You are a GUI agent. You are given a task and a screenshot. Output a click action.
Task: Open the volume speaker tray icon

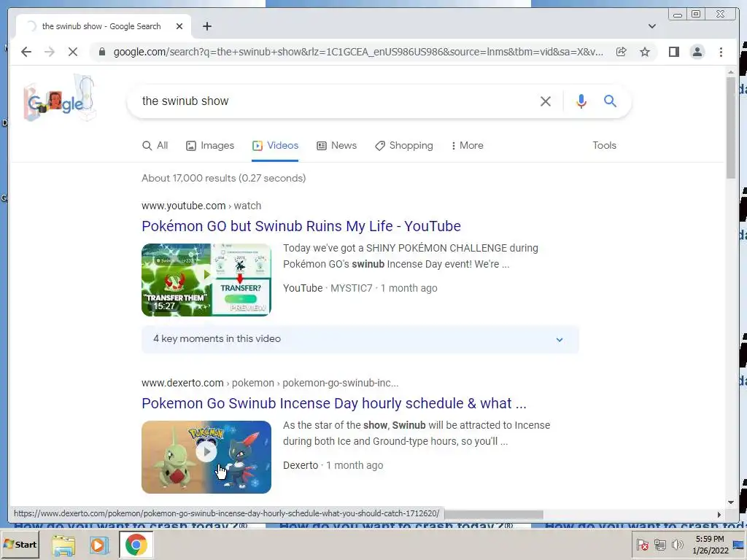coord(677,545)
